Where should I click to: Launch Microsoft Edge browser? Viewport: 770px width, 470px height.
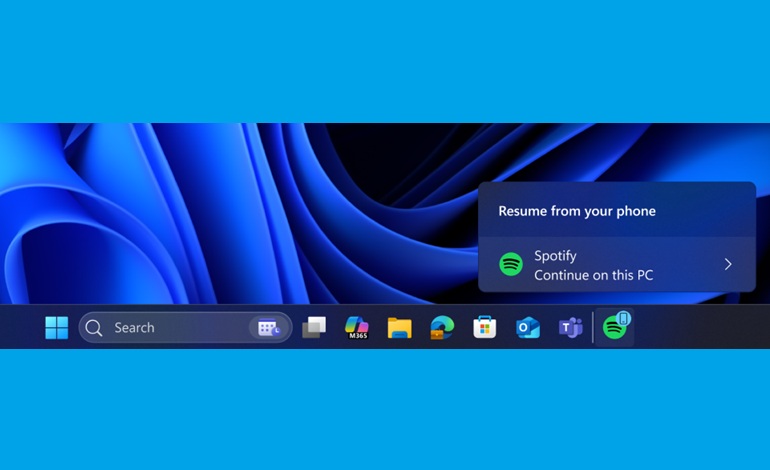(442, 328)
